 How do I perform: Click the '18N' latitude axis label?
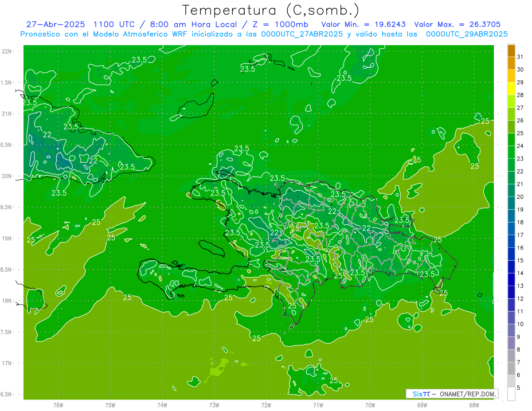coord(7,301)
